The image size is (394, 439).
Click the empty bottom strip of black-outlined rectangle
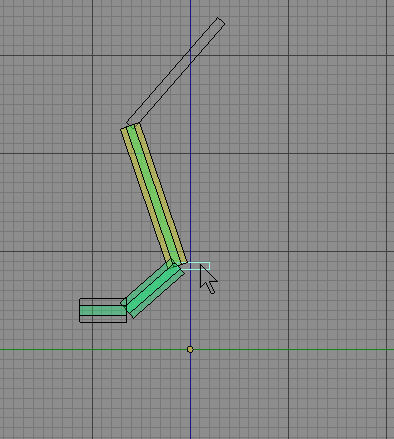tap(103, 319)
